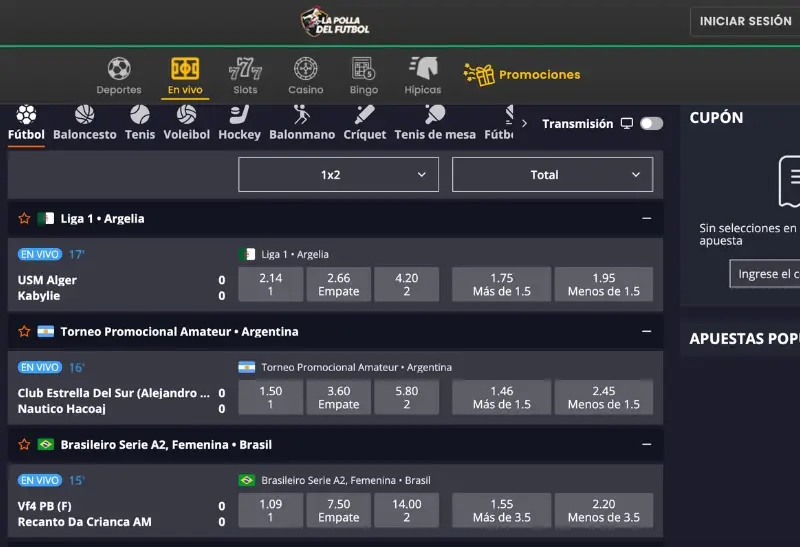Select the Voleibol sport tab
The image size is (800, 547).
point(187,123)
